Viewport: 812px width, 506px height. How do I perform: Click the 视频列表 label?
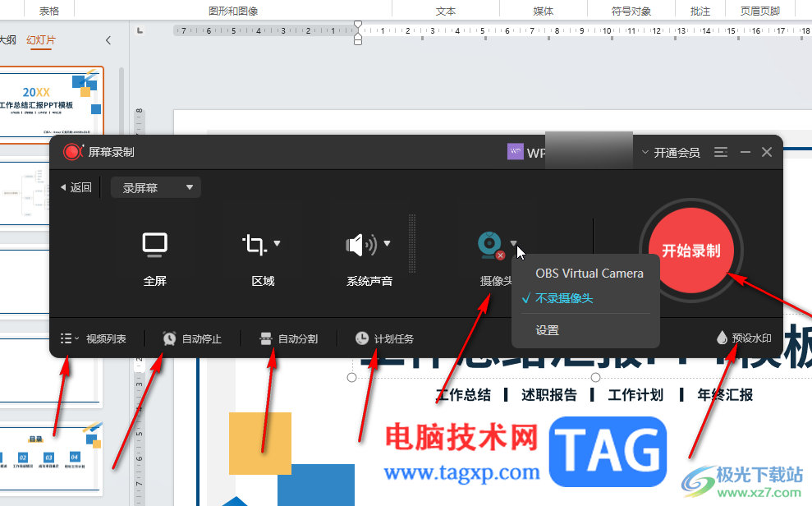pos(106,338)
